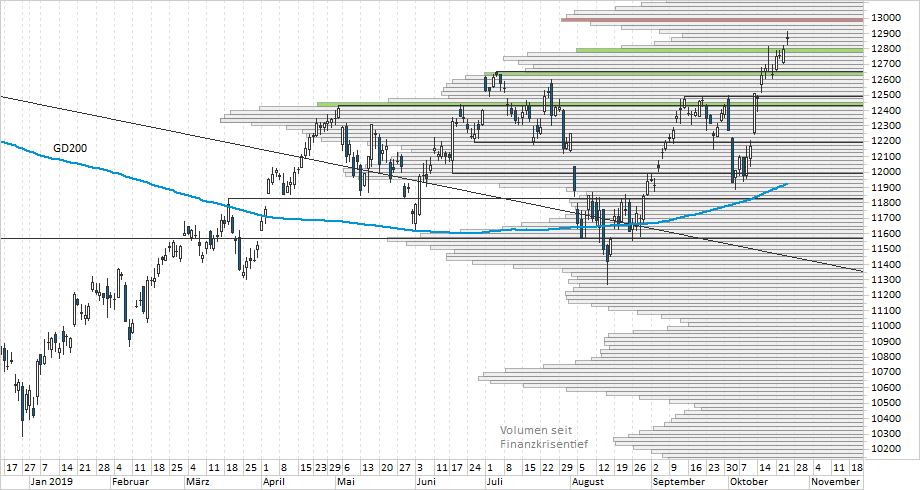This screenshot has width=920, height=490.
Task: Click the GD200 moving average label
Action: 68,148
